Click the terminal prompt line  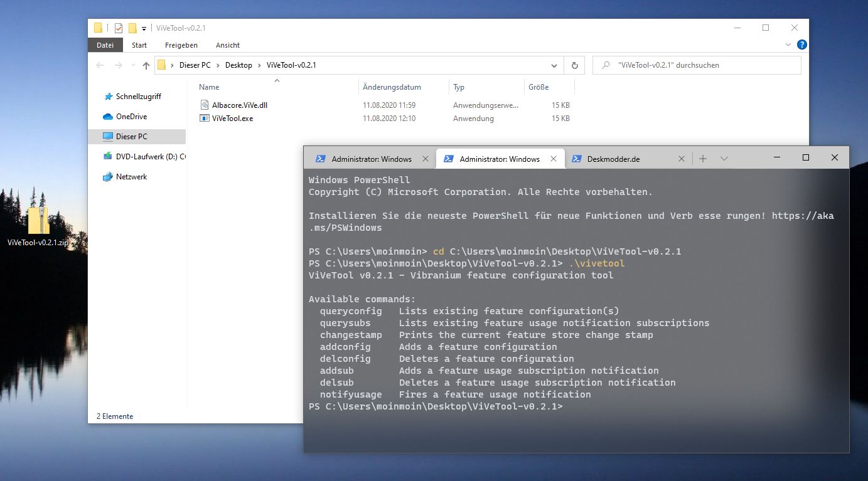[436, 406]
